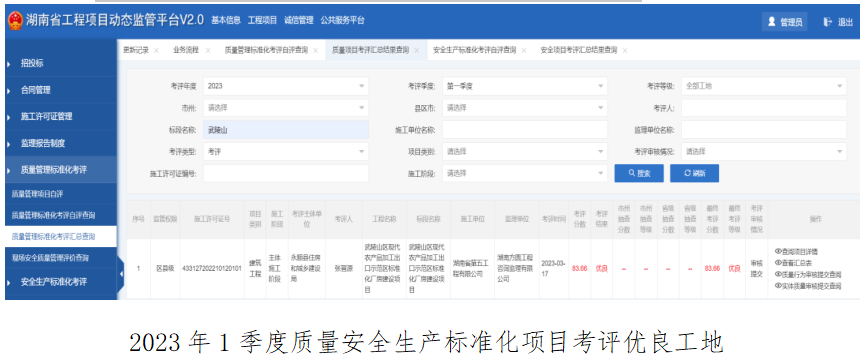Open the 县区市 dropdown

pos(525,108)
